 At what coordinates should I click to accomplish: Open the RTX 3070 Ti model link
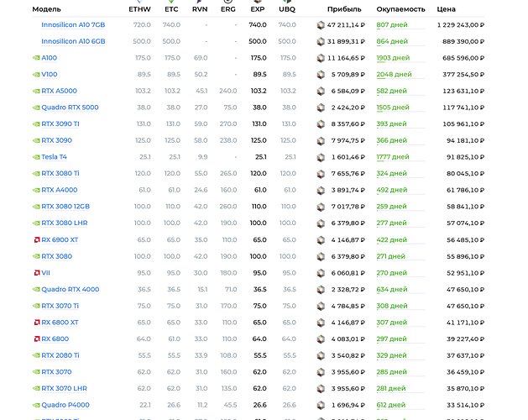[x=60, y=306]
